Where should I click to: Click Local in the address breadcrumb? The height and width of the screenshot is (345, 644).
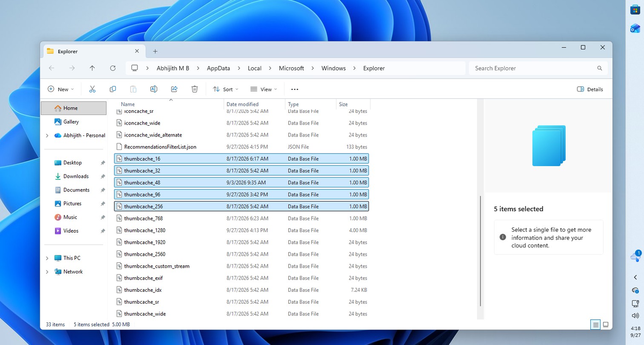(254, 68)
